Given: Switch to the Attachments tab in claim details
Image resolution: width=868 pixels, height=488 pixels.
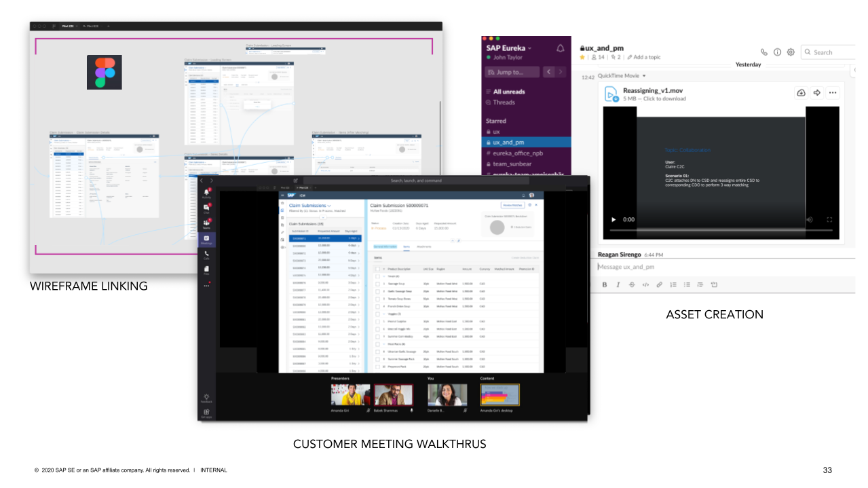Looking at the screenshot, I should 424,246.
